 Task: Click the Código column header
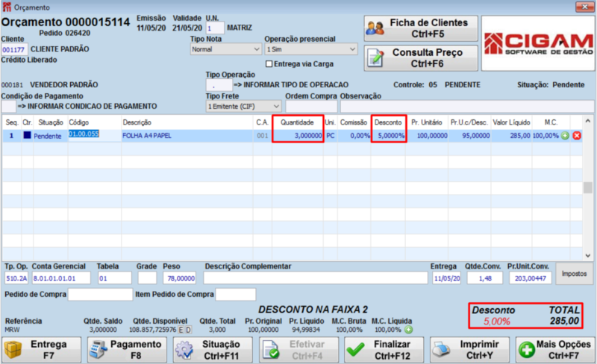pos(95,122)
